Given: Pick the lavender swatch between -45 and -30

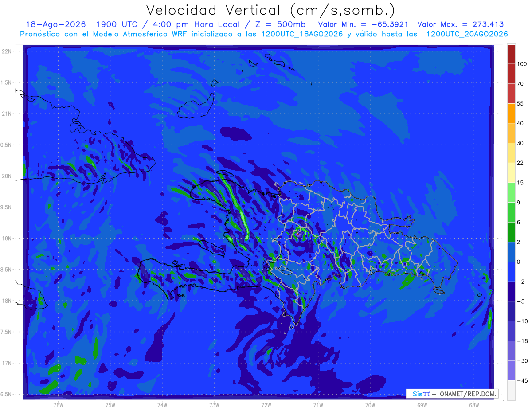Looking at the screenshot, I should [511, 371].
